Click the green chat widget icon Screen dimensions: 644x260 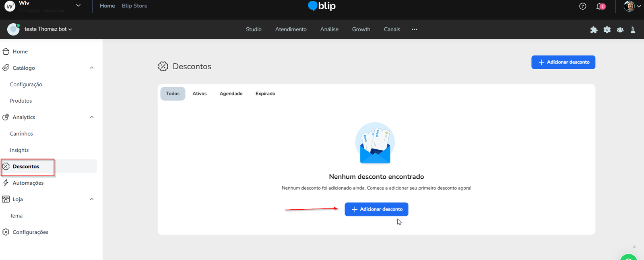[629, 257]
